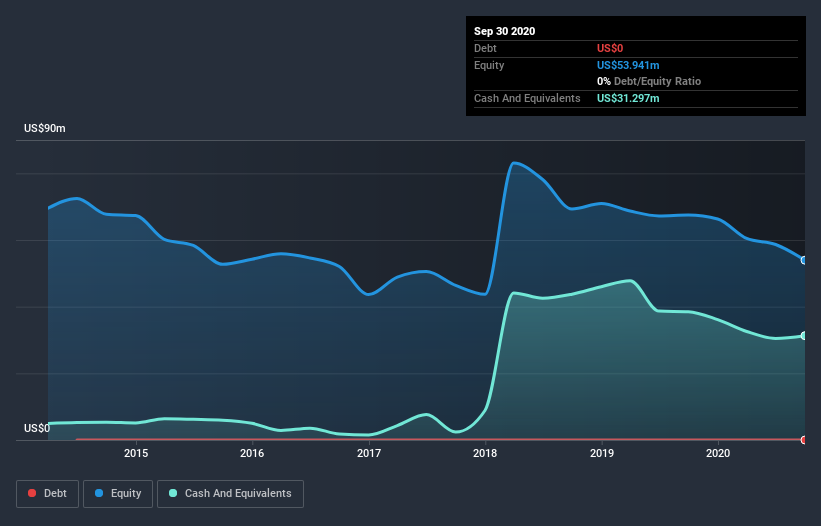Select the 2016 x-axis label
Viewport: 821px width, 526px height.
tap(252, 453)
